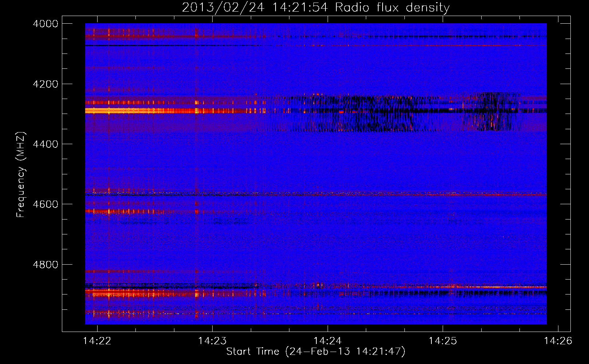The width and height of the screenshot is (589, 364).
Task: Click the 'Frequency (MHZ)' axis label
Action: point(21,174)
